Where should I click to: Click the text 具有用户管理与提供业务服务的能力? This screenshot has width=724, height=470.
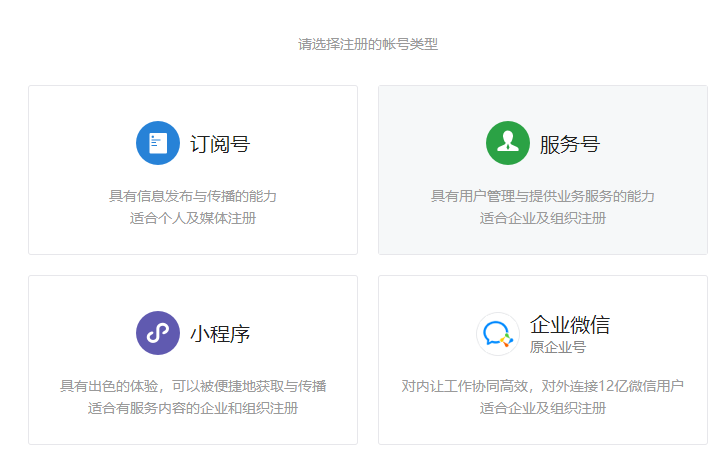[x=543, y=196]
